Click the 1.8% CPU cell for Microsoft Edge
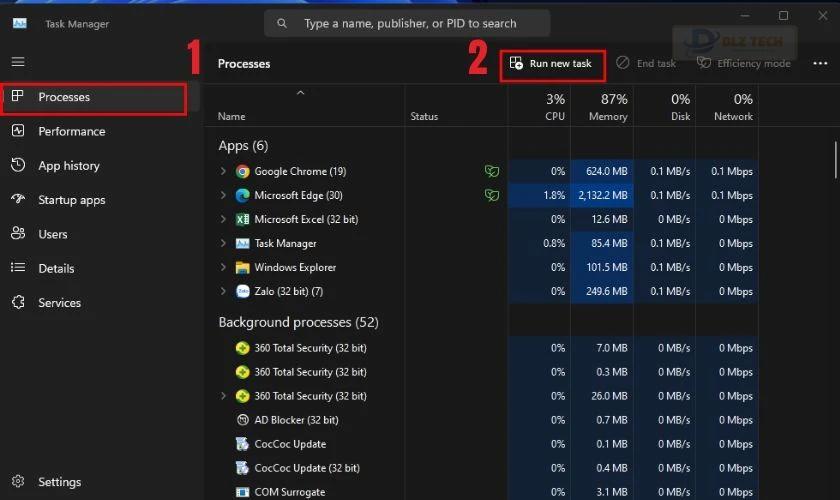 tap(539, 196)
